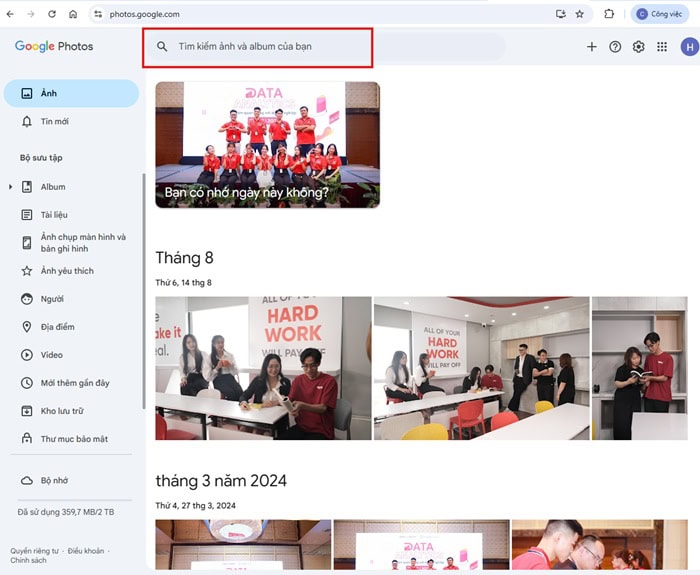The image size is (700, 575).
Task: Expand the Album tree arrow
Action: coord(10,187)
